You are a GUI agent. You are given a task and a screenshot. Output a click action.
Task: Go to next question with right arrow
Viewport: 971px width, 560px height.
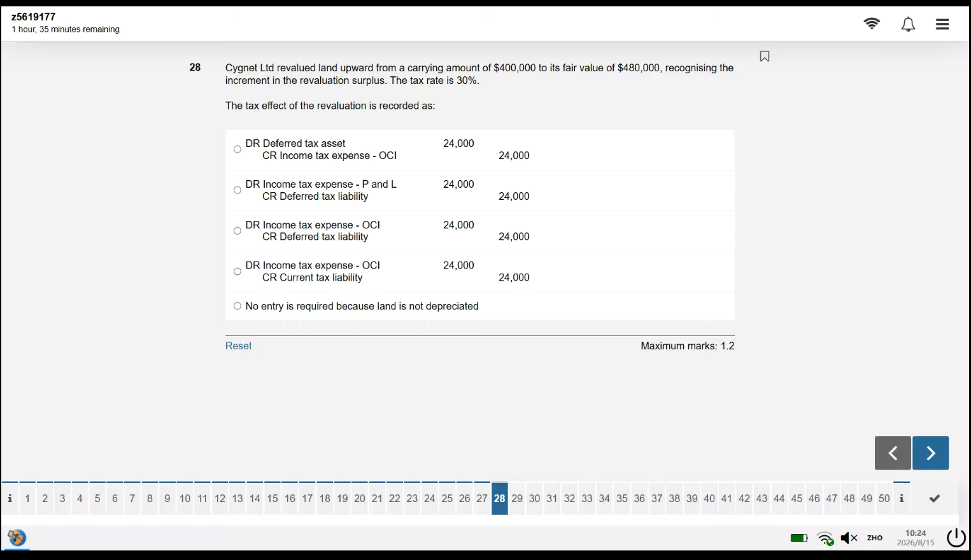tap(930, 453)
